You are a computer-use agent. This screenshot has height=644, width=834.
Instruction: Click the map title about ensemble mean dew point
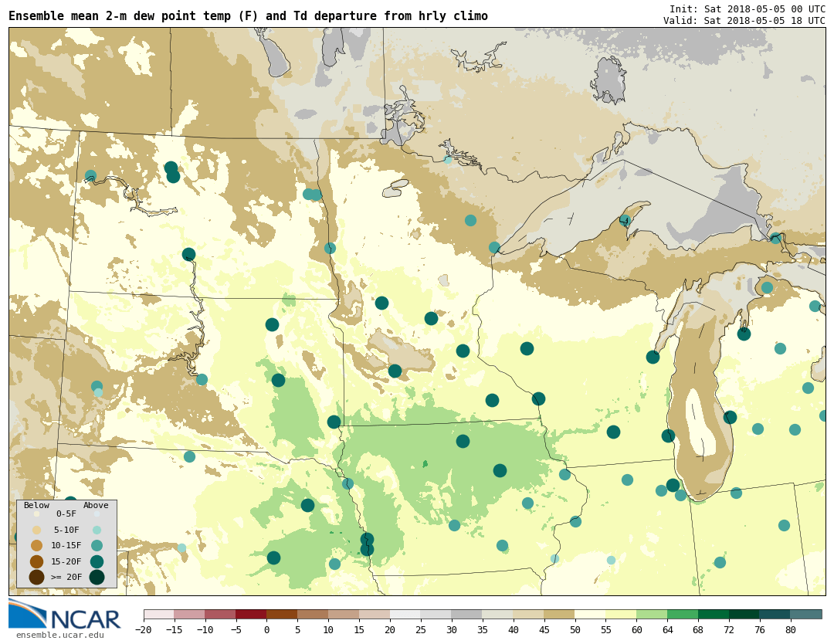point(248,16)
